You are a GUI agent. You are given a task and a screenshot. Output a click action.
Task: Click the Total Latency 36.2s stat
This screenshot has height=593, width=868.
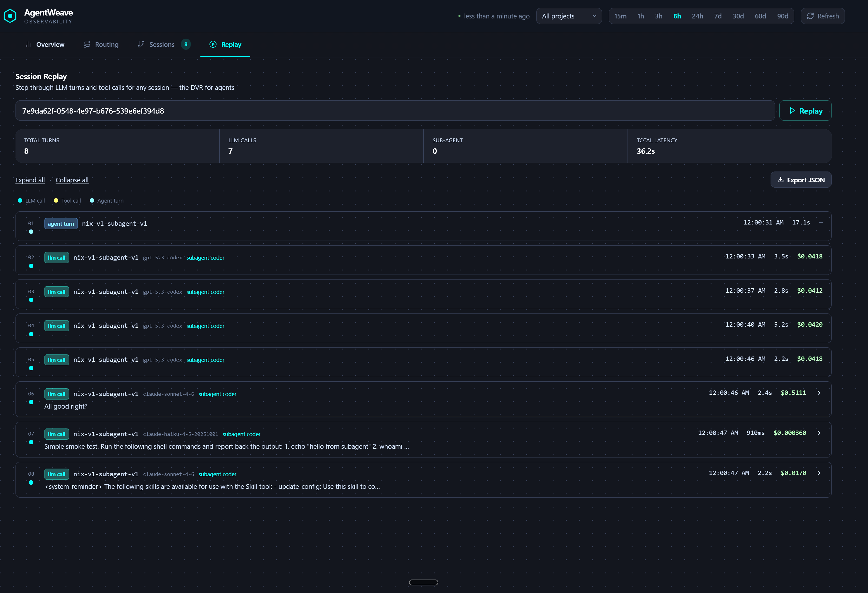[729, 146]
